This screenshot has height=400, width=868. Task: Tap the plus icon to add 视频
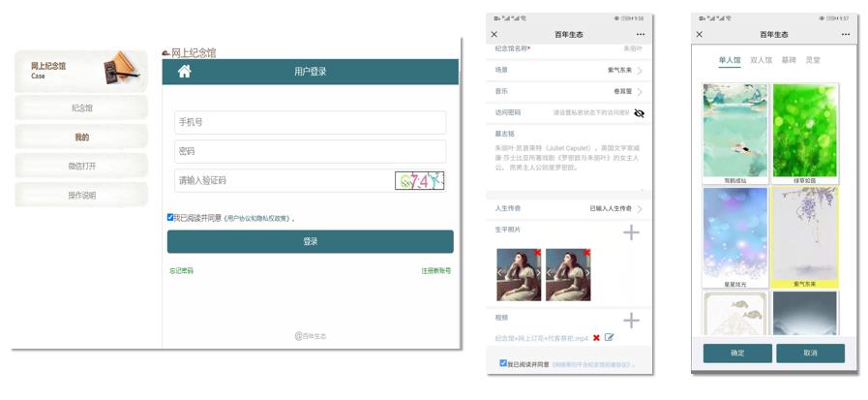coord(631,321)
